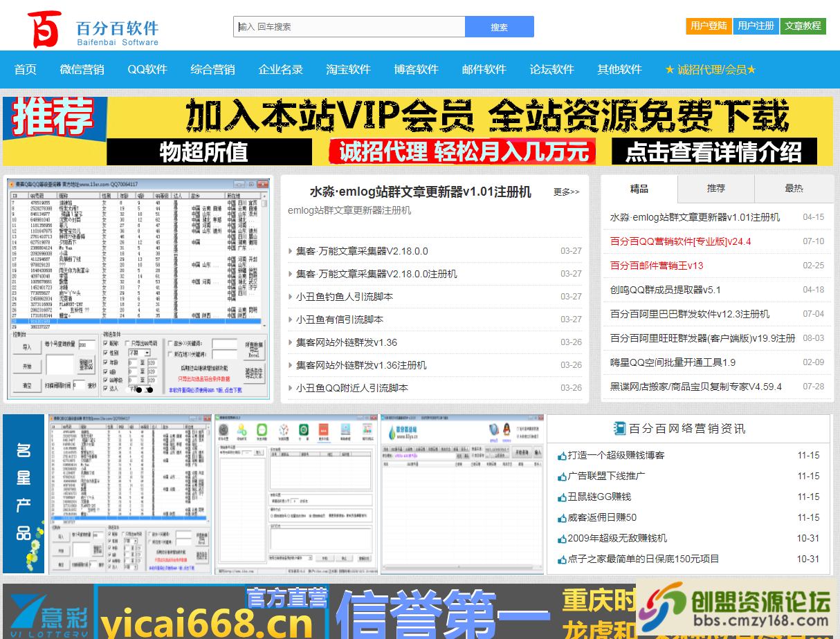
Task: Open 集客·万能文章采集器V2.18.0.0注册机 link
Action: (376, 274)
